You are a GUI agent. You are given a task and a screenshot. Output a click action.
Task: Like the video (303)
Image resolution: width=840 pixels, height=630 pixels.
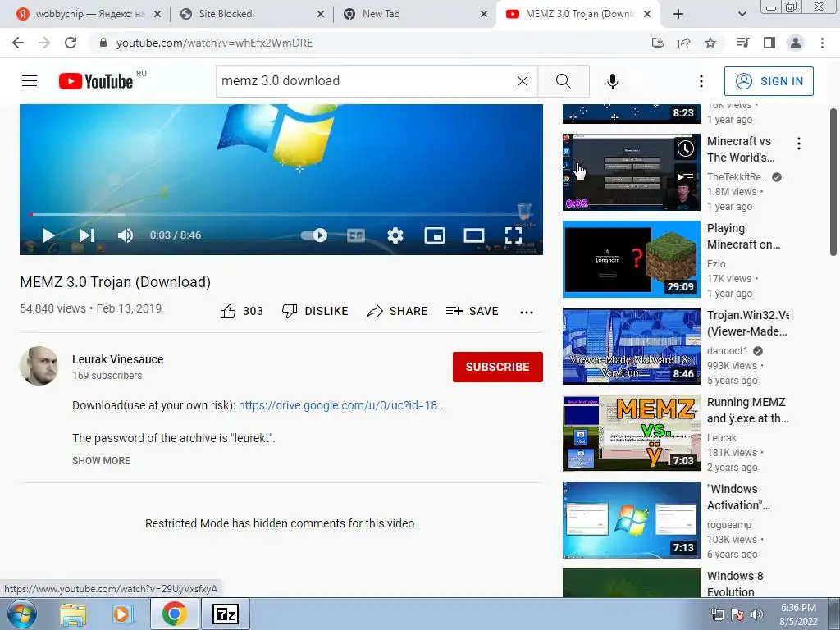(242, 311)
